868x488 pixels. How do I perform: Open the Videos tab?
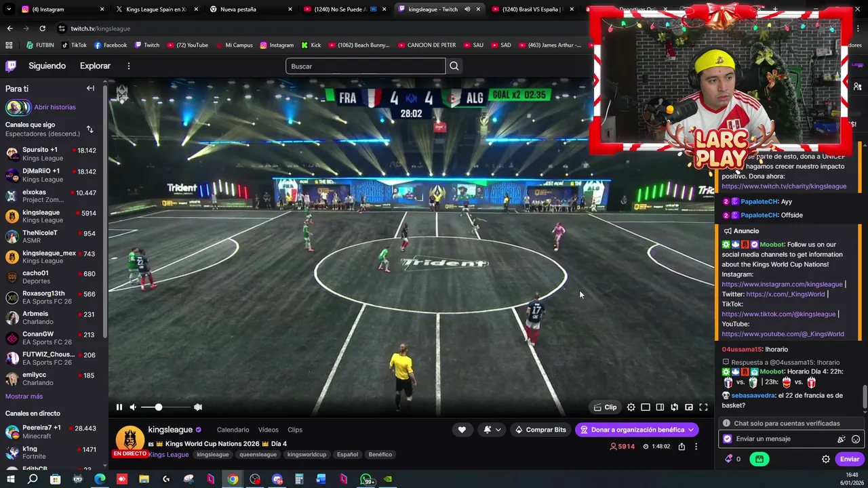(268, 430)
